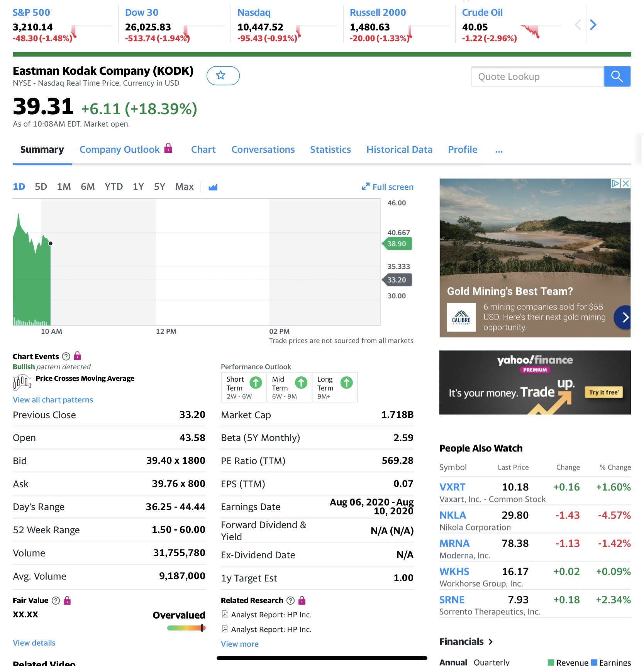Click Short Term outlook up arrow
Viewport: 644px width, 666px height.
click(256, 382)
